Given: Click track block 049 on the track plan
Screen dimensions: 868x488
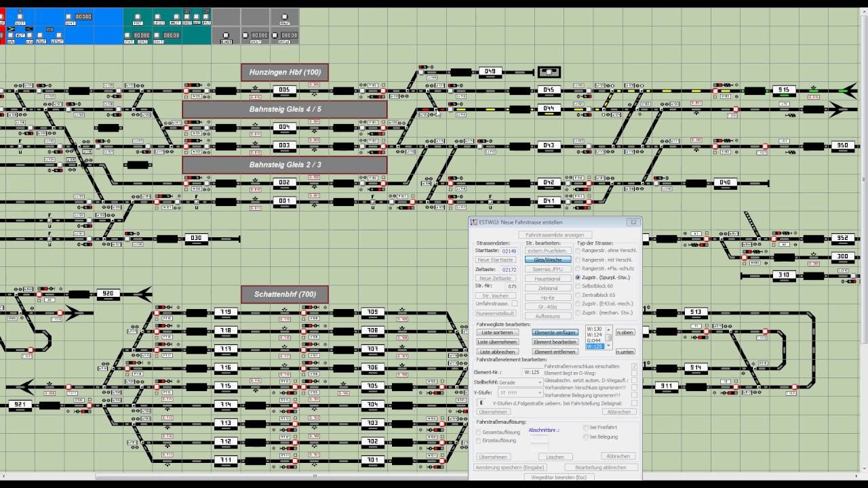Looking at the screenshot, I should (x=490, y=71).
